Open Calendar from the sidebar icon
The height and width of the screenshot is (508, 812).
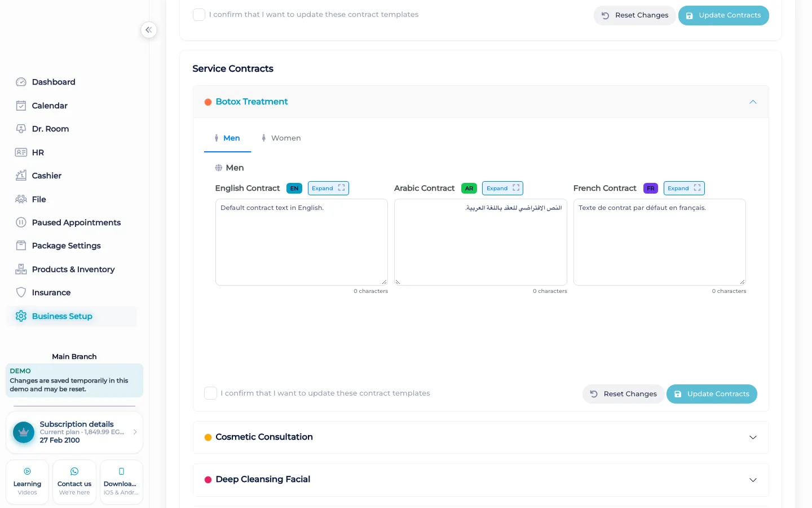point(21,106)
